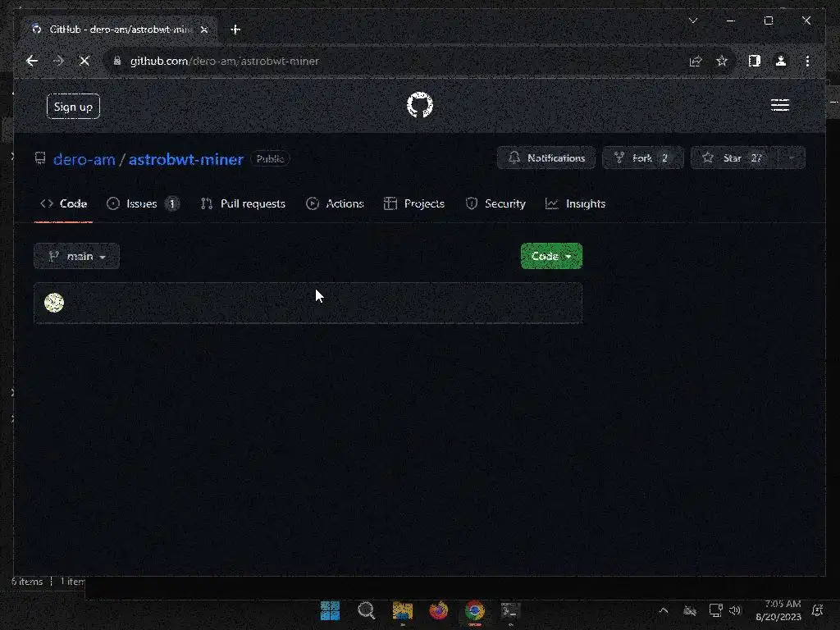Open the notification center icon
Screen dimensions: 840x630
coord(818,610)
